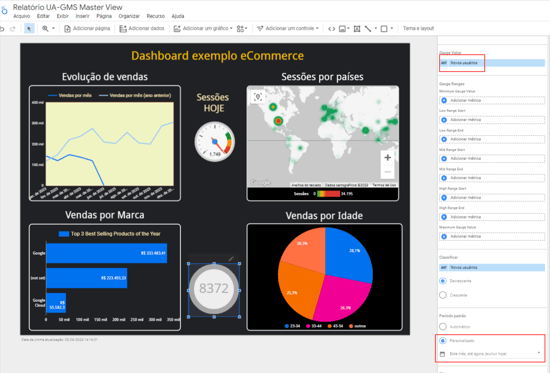Viewport: 550px width, 373px height.
Task: Select the rectangle shape tool icon
Action: click(x=384, y=29)
